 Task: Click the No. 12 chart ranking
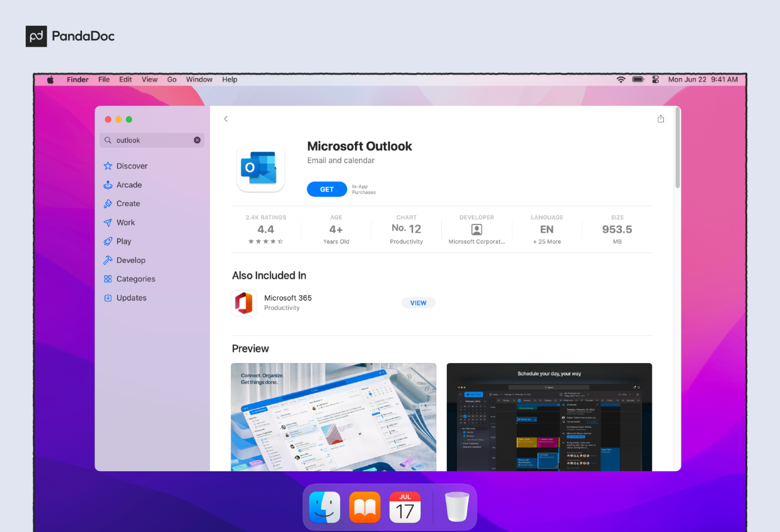(x=406, y=230)
